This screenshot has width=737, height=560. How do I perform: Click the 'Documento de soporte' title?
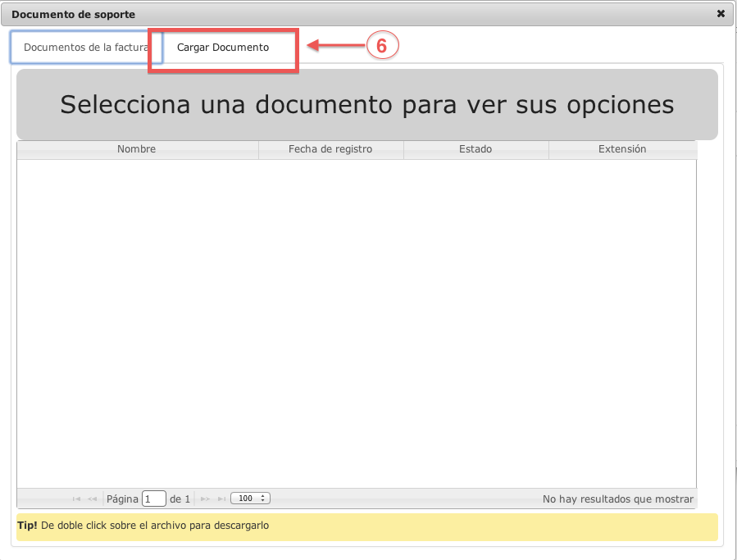[x=73, y=14]
